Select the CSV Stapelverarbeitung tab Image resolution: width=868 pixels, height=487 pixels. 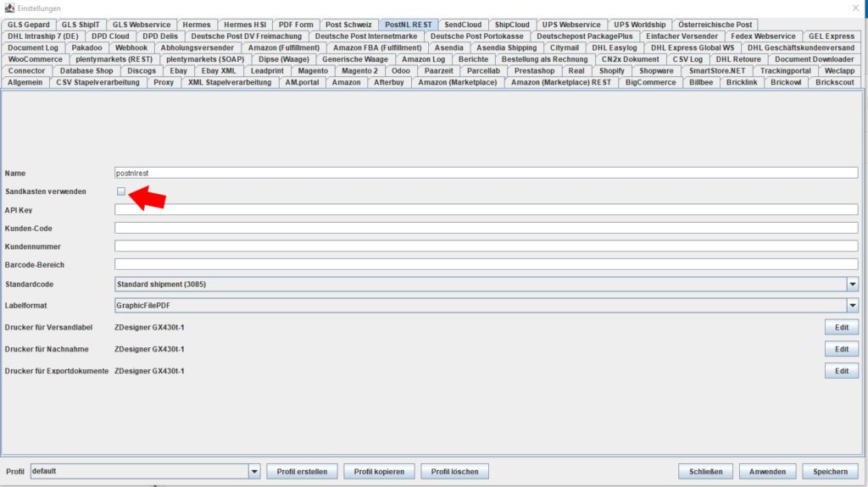point(98,83)
